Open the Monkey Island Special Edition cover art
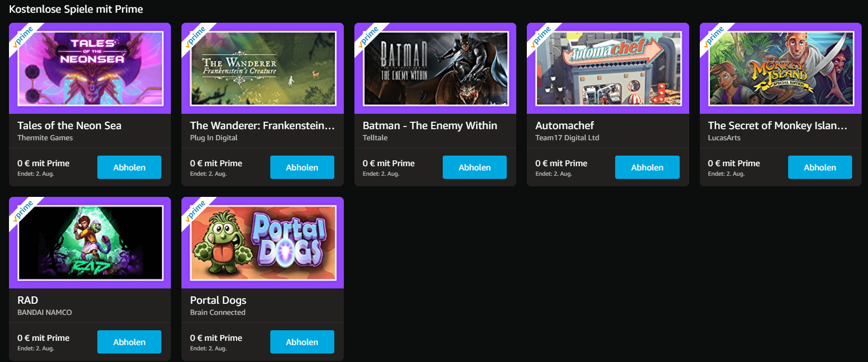 pos(781,68)
